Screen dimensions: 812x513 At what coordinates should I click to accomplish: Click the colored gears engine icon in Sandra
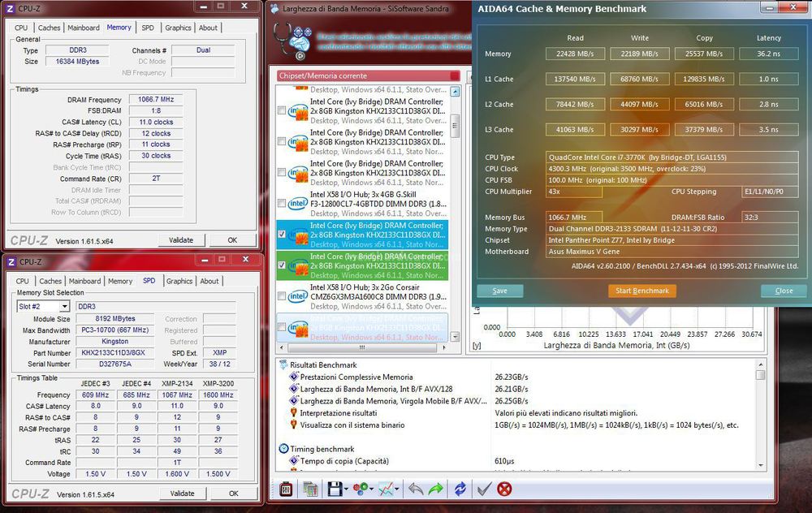(x=361, y=488)
